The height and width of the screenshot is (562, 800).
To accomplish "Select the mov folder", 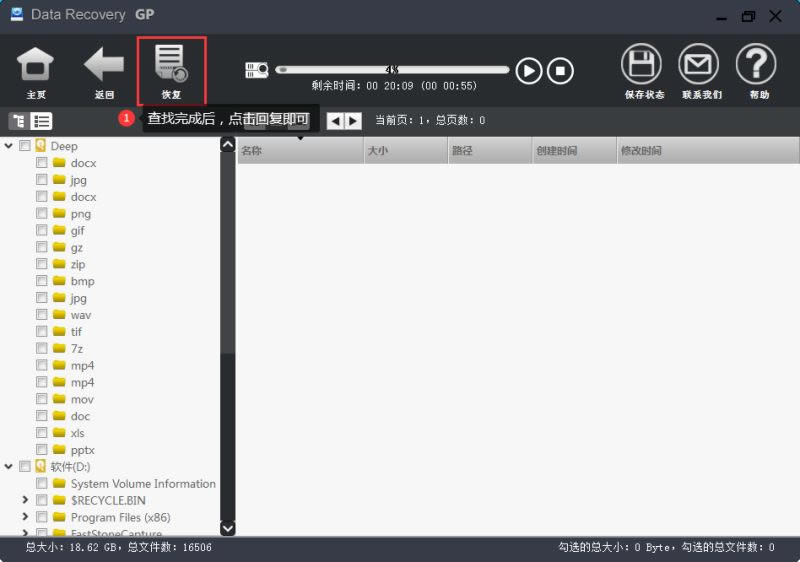I will point(82,399).
